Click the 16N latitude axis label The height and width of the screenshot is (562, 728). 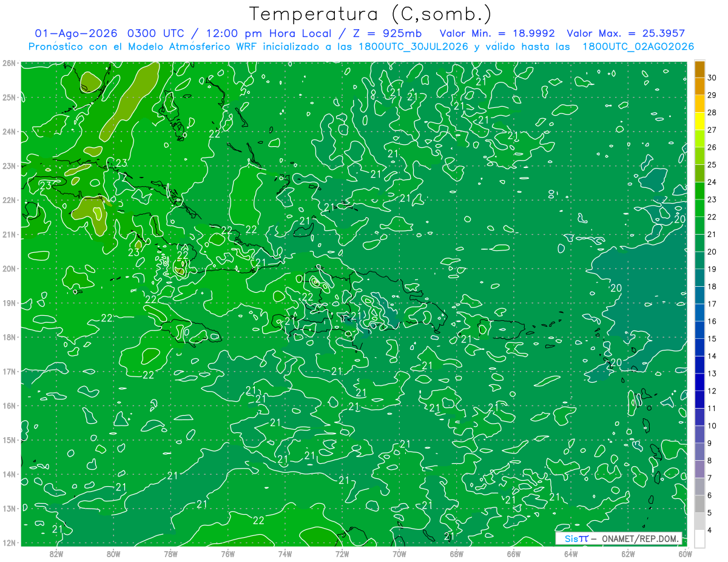coord(9,406)
